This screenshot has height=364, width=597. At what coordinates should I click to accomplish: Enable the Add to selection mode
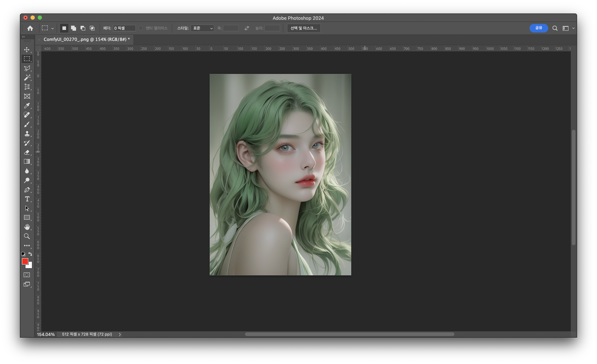point(73,28)
